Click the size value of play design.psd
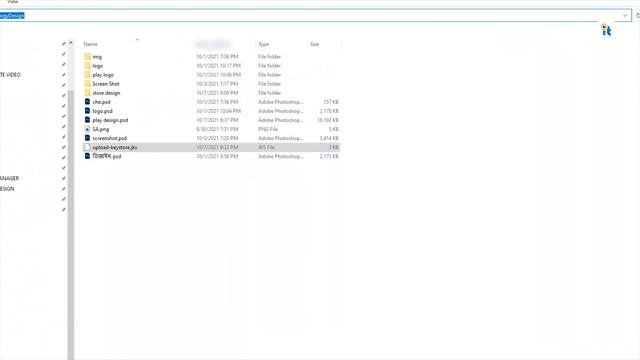The image size is (640, 360). [328, 120]
